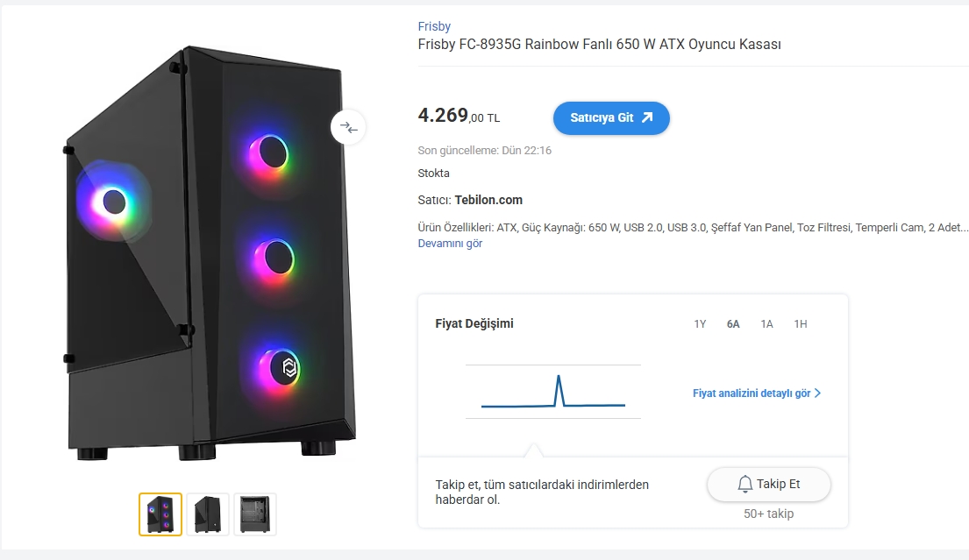Image resolution: width=969 pixels, height=560 pixels.
Task: Open the Frisby brand link
Action: click(x=434, y=26)
